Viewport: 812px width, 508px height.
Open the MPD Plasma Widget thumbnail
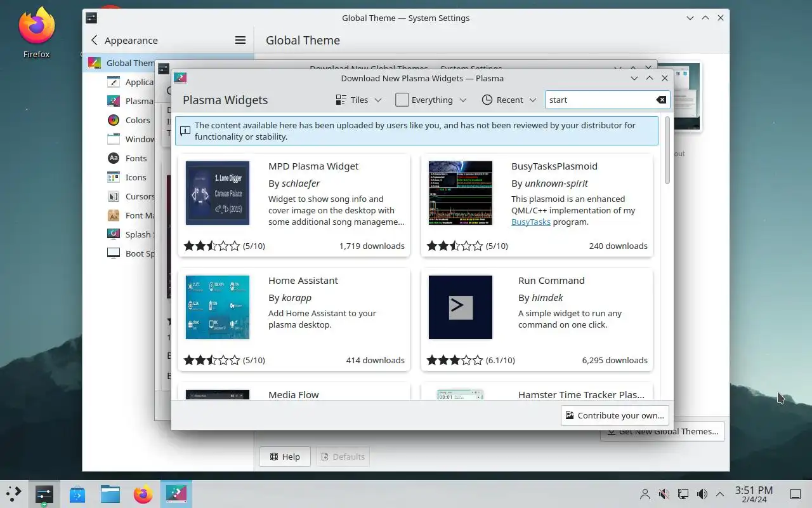218,193
